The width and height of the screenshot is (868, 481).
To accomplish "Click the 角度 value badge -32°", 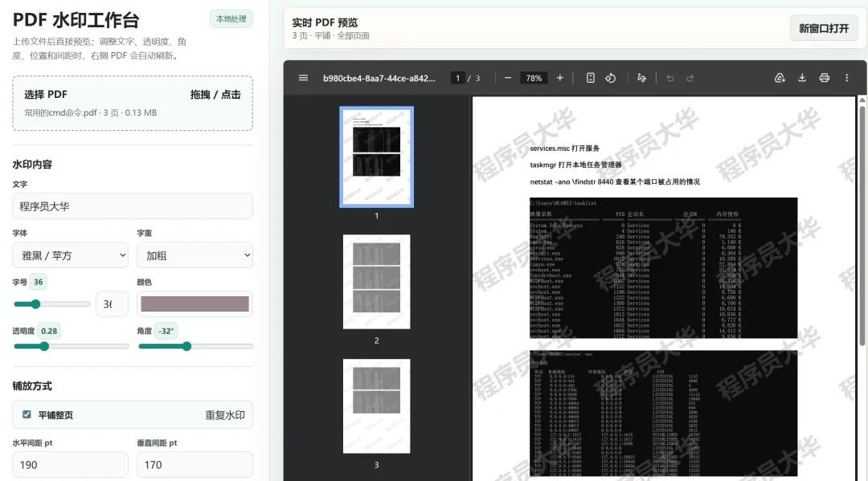I will click(x=166, y=331).
